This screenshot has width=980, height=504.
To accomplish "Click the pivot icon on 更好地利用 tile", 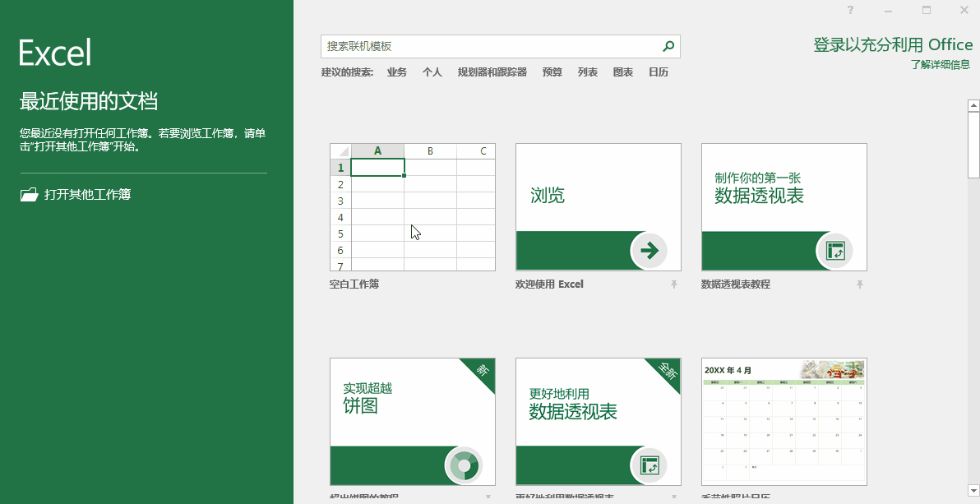I will click(x=649, y=466).
